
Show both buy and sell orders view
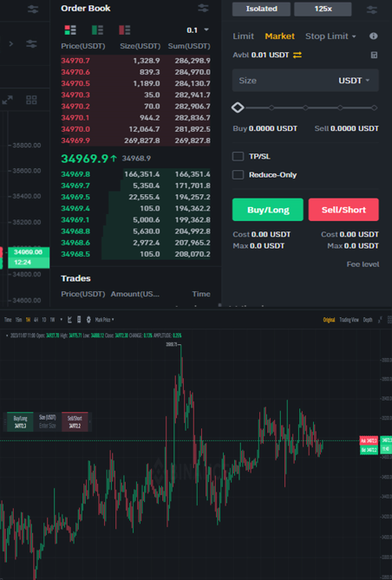click(x=70, y=30)
